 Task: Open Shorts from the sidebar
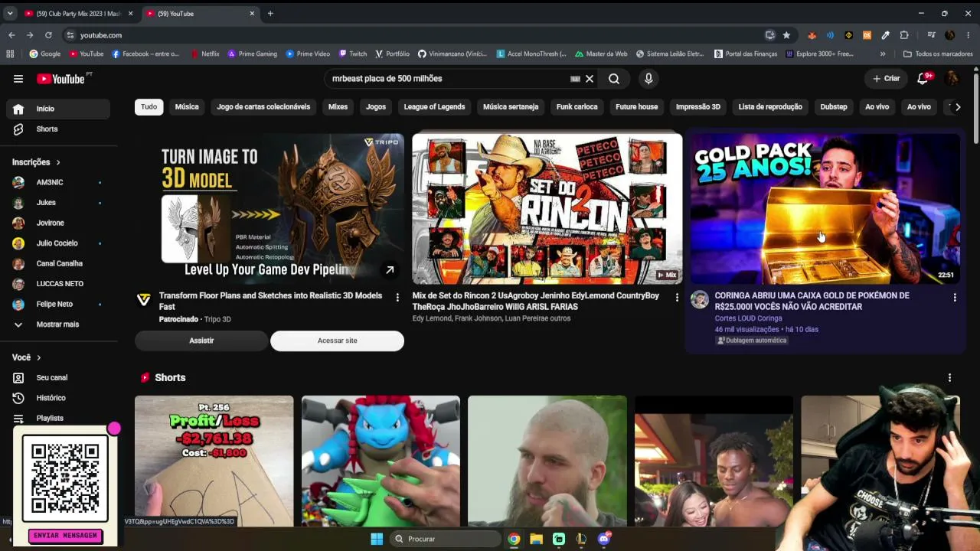[x=58, y=129]
